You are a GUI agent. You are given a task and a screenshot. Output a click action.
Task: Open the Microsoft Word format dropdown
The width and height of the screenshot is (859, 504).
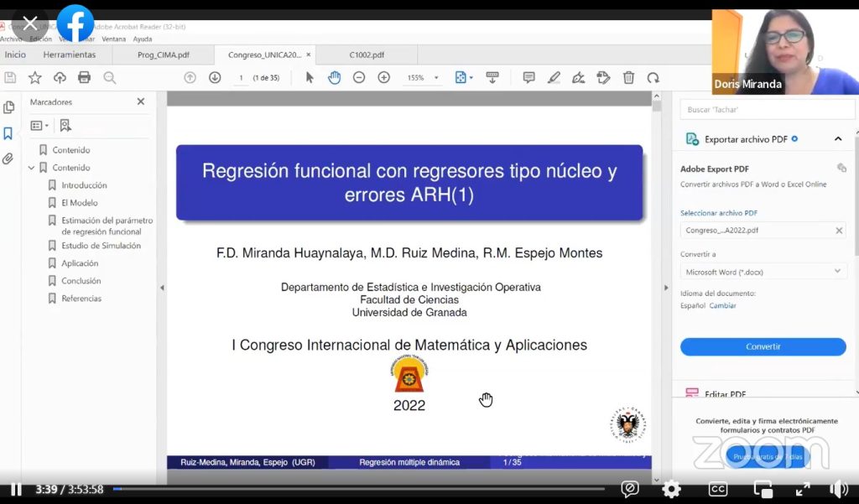(x=763, y=272)
